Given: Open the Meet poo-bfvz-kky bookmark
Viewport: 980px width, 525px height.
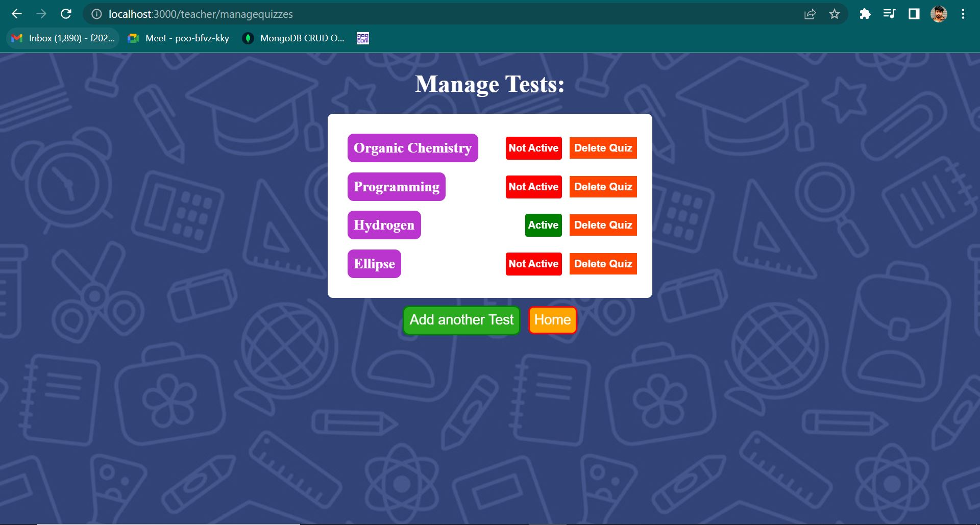Looking at the screenshot, I should [x=179, y=38].
